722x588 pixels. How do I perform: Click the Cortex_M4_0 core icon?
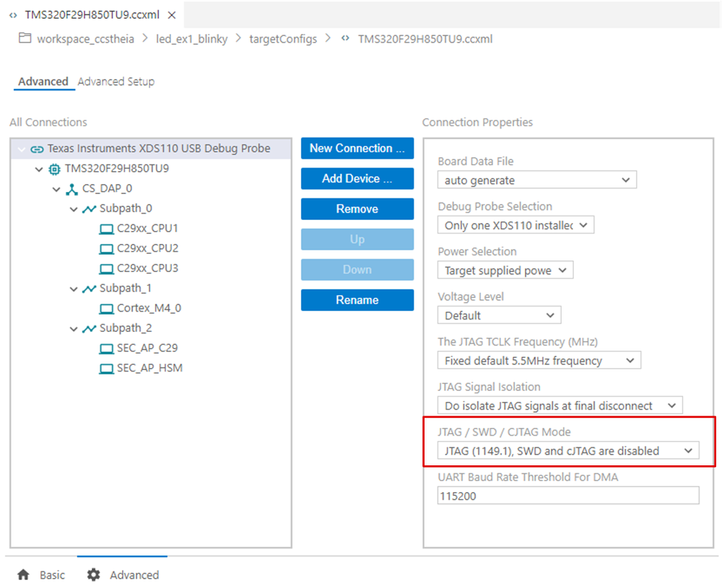pos(106,309)
